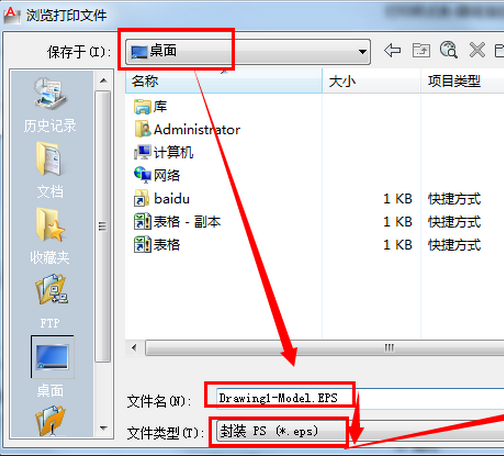
Task: Click the Delete X toolbar icon
Action: coord(477,51)
